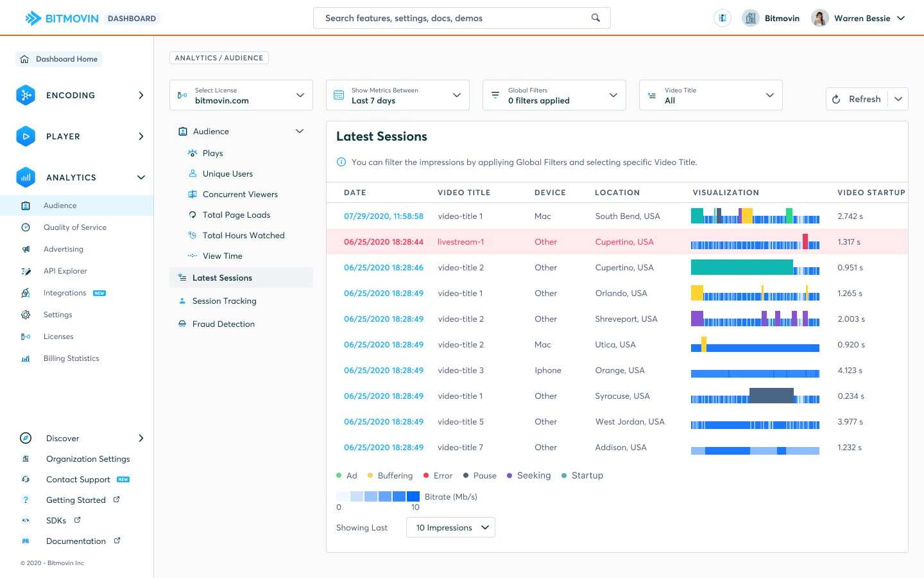Click the Discover compass icon
Image resolution: width=924 pixels, height=578 pixels.
26,438
